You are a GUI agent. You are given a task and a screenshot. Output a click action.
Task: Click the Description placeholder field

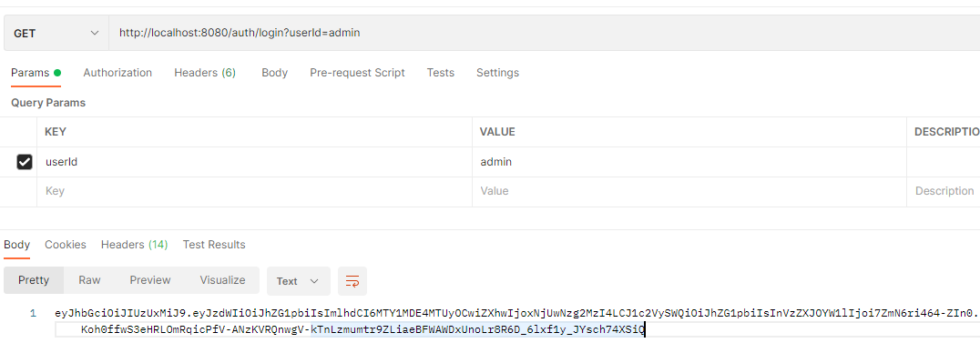pos(944,191)
